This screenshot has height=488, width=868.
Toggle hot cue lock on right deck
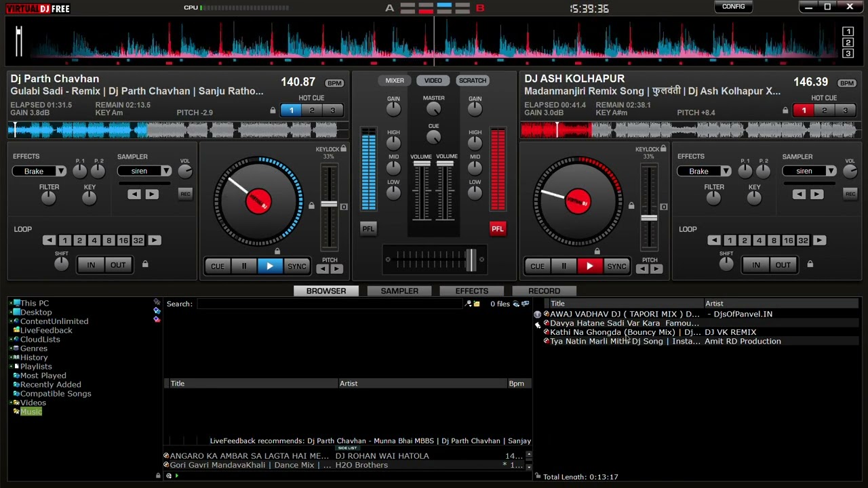pos(785,110)
